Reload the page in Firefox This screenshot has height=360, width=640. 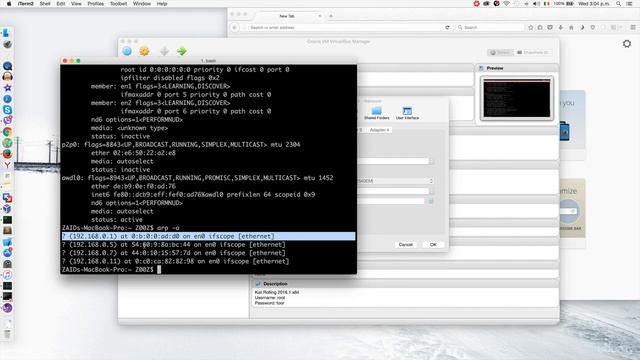tap(447, 27)
